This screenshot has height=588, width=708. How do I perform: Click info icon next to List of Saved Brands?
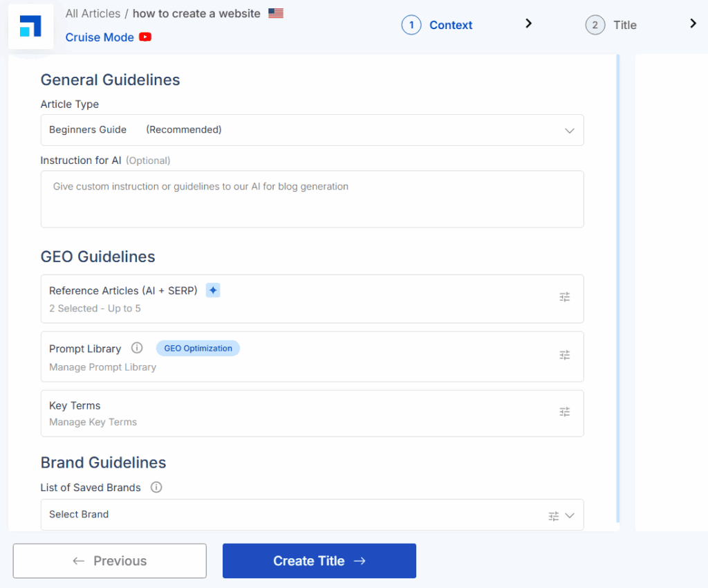coord(156,488)
